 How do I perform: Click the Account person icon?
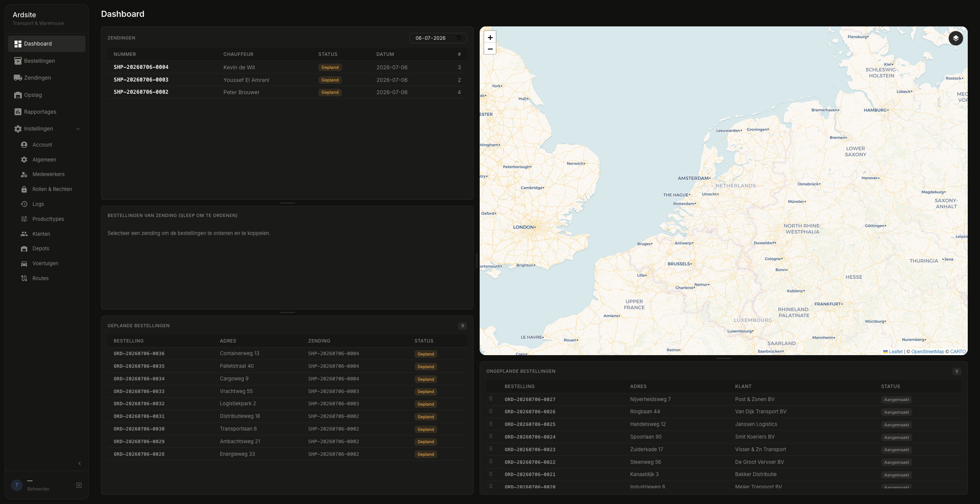tap(24, 145)
